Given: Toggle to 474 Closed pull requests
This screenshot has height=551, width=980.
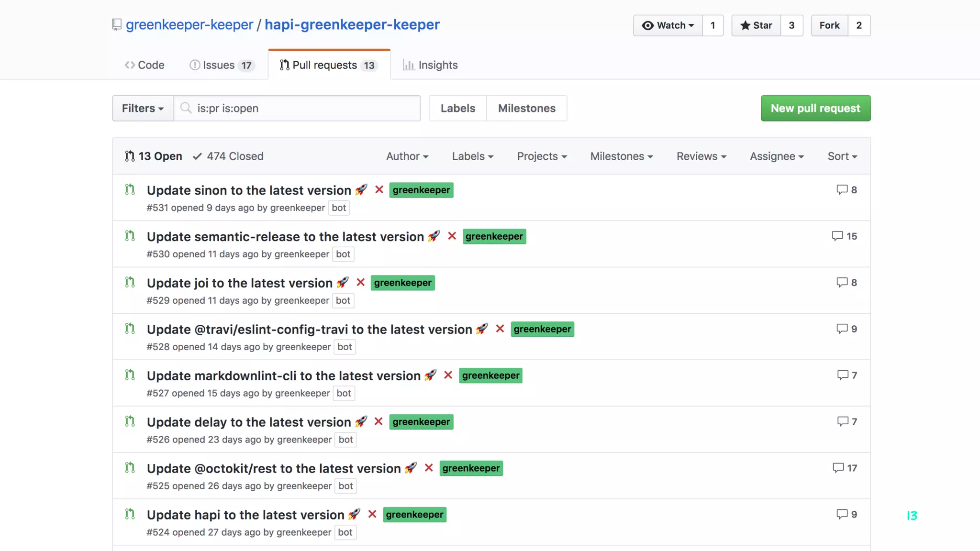Looking at the screenshot, I should pyautogui.click(x=228, y=156).
